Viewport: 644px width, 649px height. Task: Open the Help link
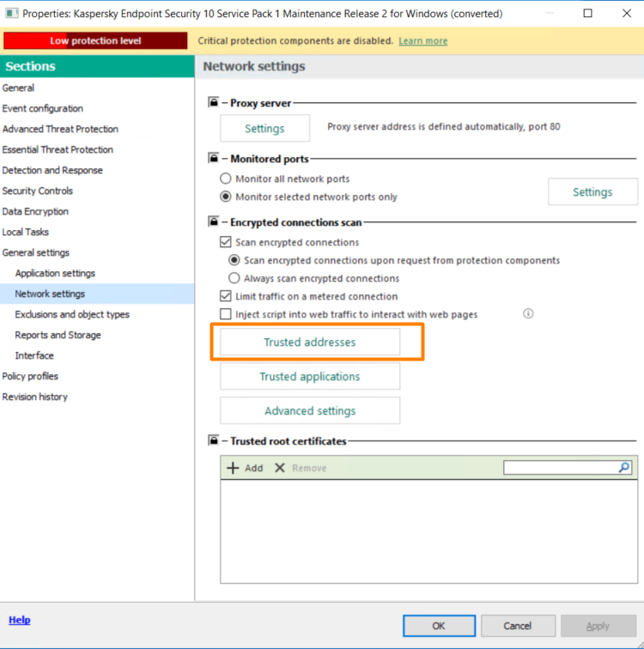coord(20,620)
